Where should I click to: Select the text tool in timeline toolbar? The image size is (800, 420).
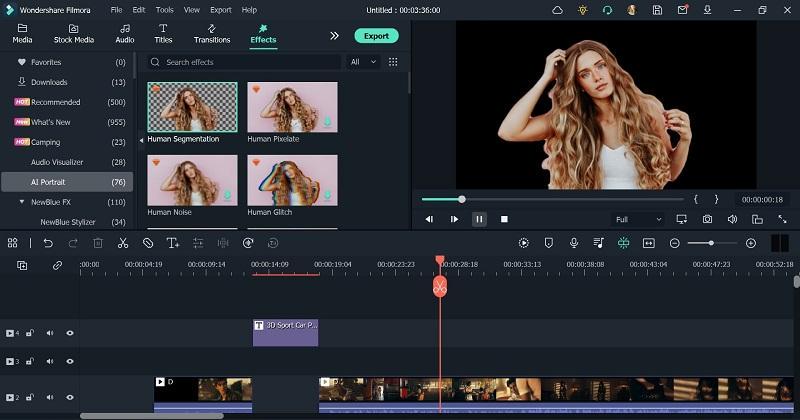[x=172, y=243]
